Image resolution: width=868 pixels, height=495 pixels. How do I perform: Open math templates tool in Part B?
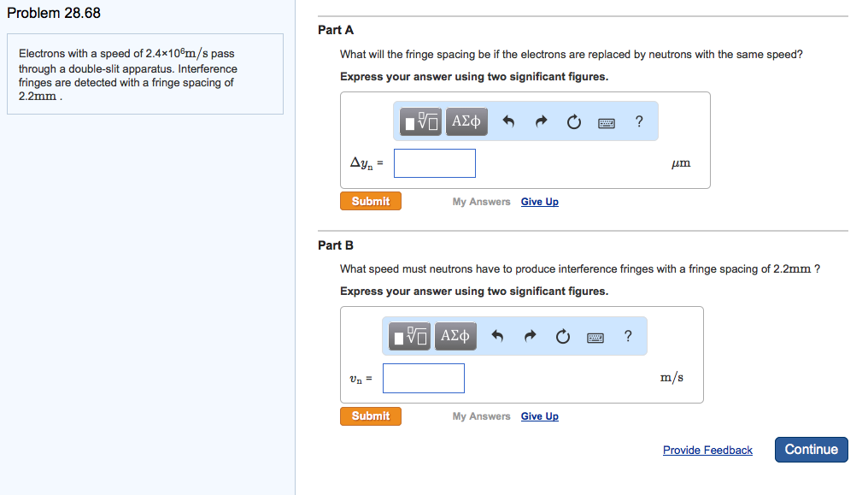point(411,336)
